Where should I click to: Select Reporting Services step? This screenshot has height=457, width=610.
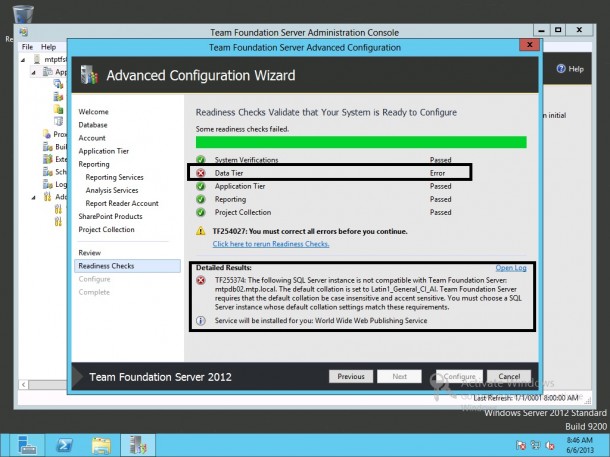click(114, 177)
